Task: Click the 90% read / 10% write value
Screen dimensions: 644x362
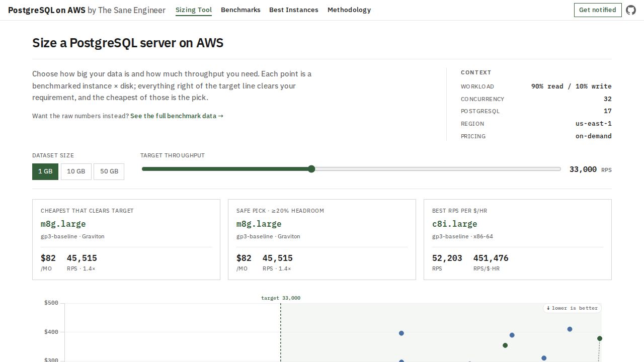Action: (x=572, y=86)
